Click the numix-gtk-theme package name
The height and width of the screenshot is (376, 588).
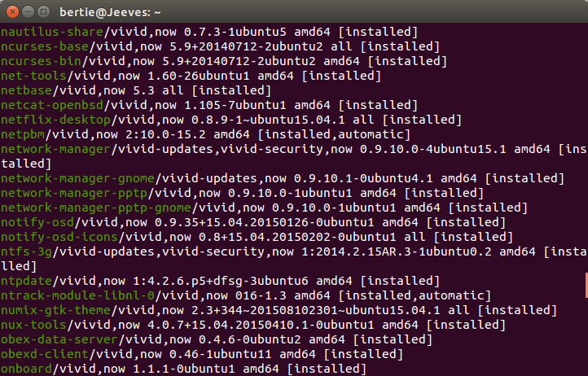55,310
